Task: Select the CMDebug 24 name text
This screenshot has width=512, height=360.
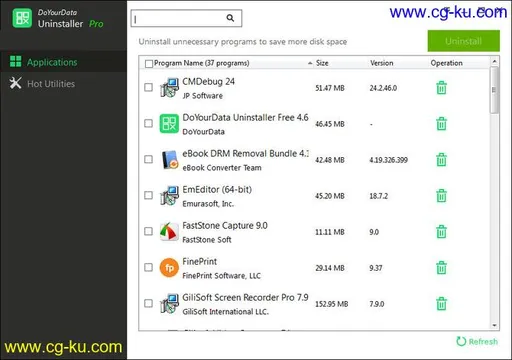Action: click(x=208, y=82)
